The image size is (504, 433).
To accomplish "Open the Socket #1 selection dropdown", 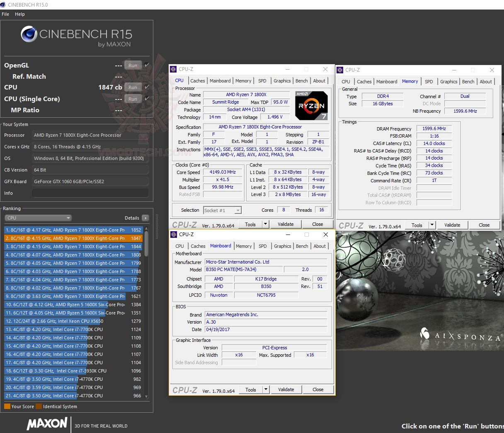I will [222, 210].
